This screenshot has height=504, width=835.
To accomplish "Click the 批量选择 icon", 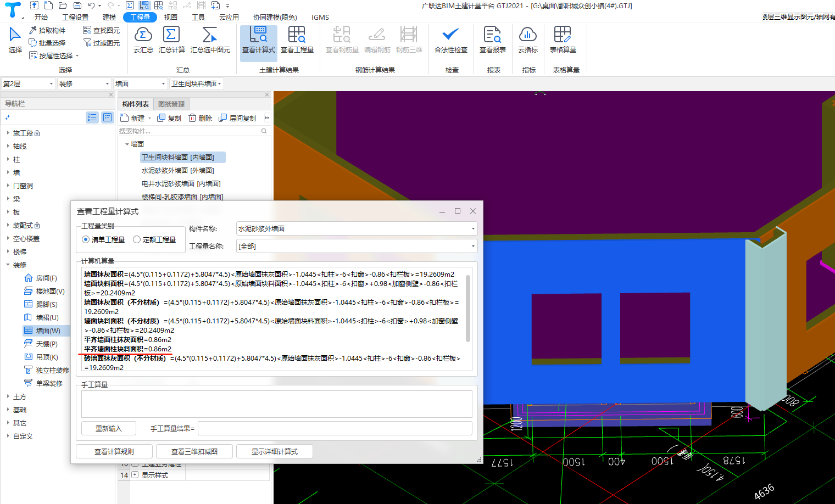I will click(33, 43).
